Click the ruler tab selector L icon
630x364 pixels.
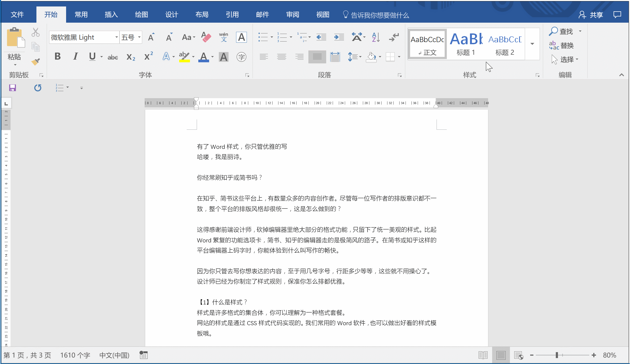[x=6, y=103]
